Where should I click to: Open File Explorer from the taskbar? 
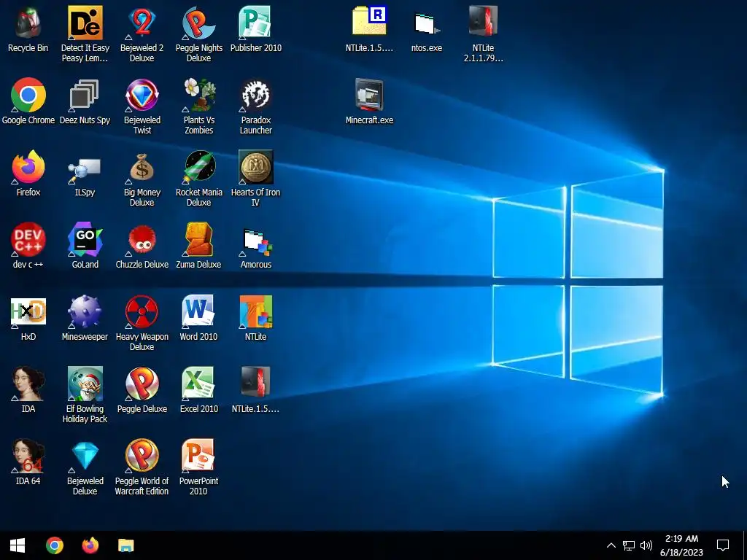tap(125, 545)
